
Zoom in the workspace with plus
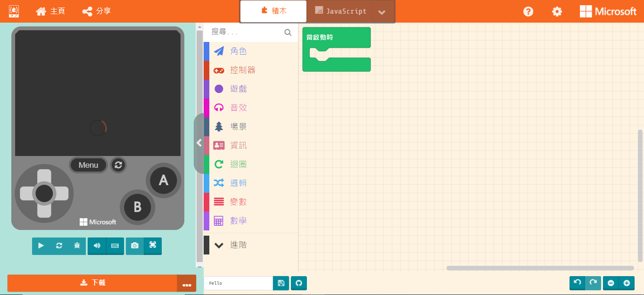point(627,283)
